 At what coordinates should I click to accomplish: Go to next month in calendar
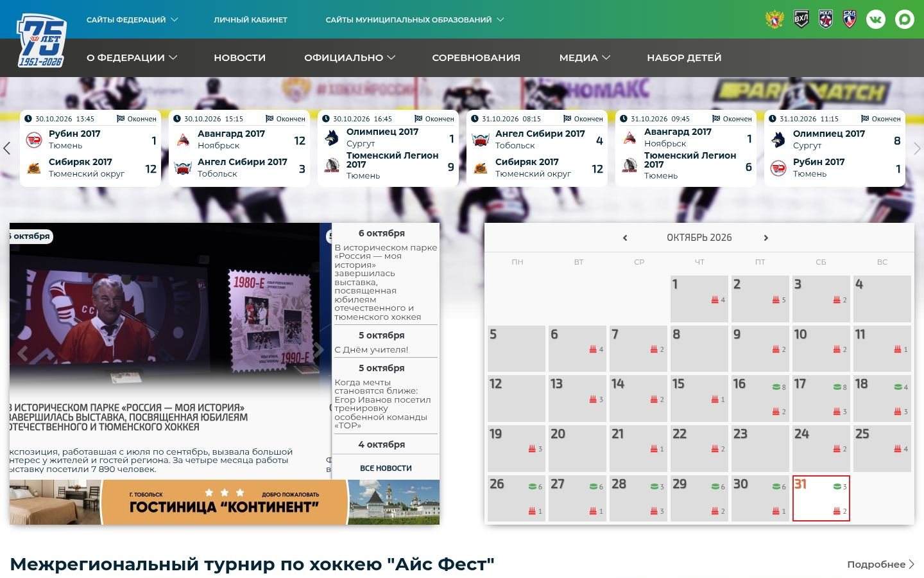766,238
